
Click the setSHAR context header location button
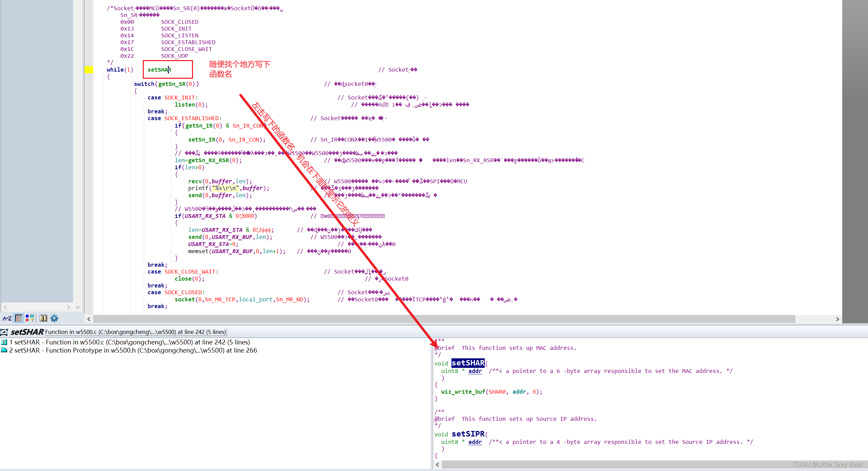[x=135, y=332]
